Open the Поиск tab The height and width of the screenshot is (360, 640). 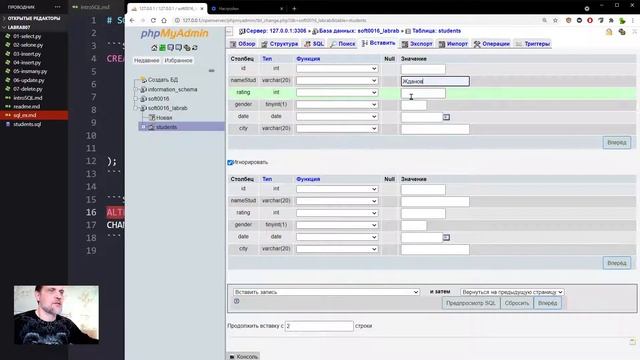342,44
